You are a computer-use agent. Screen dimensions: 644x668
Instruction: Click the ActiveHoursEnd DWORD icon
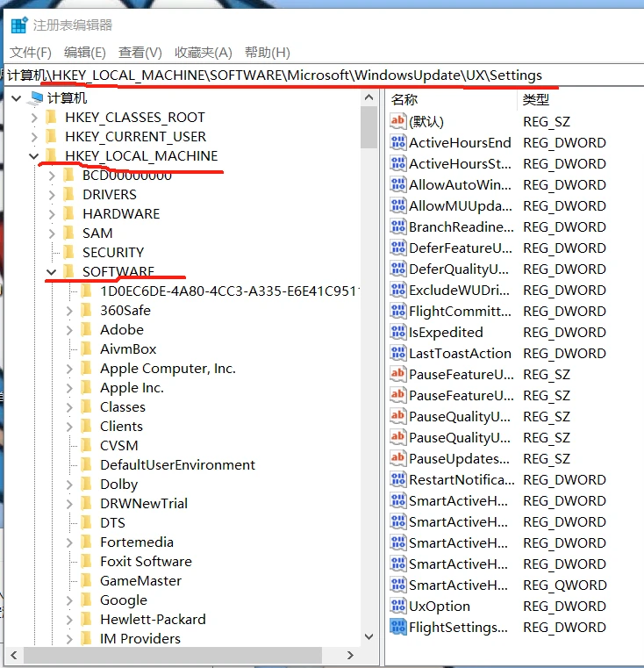coord(398,142)
